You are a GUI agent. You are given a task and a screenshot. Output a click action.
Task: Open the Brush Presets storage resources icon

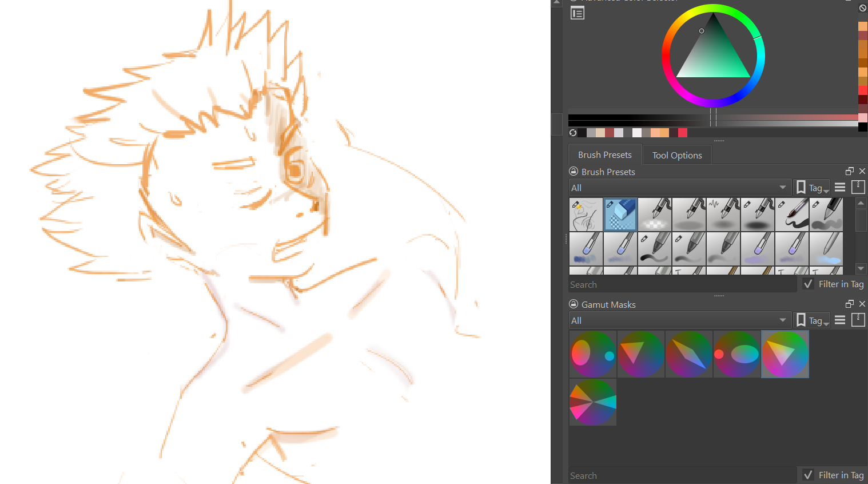858,187
